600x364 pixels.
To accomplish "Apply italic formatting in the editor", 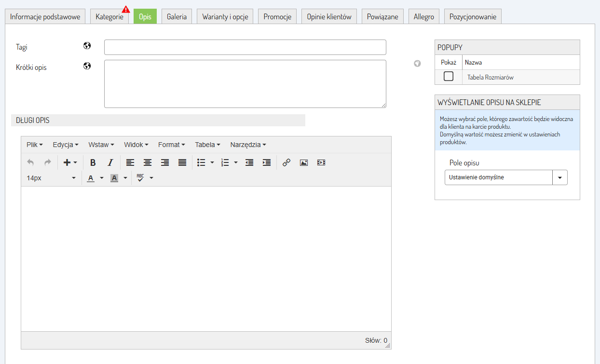I will [110, 163].
